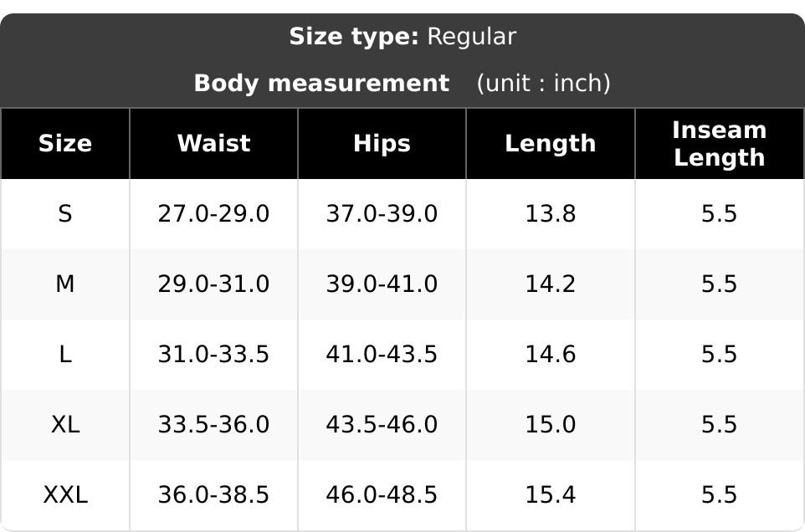This screenshot has width=805, height=532.
Task: Select the XL size row label
Action: tap(65, 424)
